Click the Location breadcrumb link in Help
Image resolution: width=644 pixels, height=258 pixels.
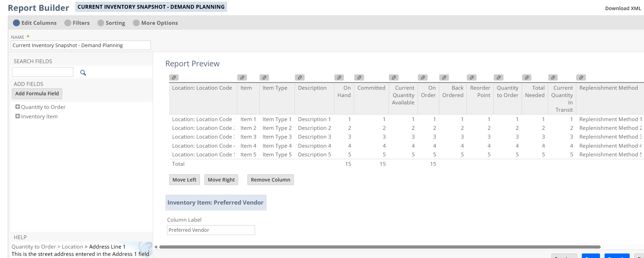72,246
